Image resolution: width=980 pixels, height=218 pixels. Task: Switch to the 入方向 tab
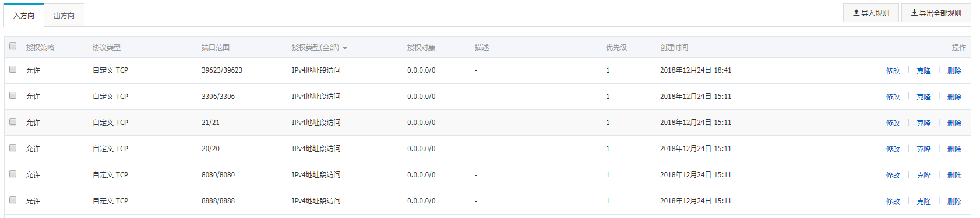[24, 16]
